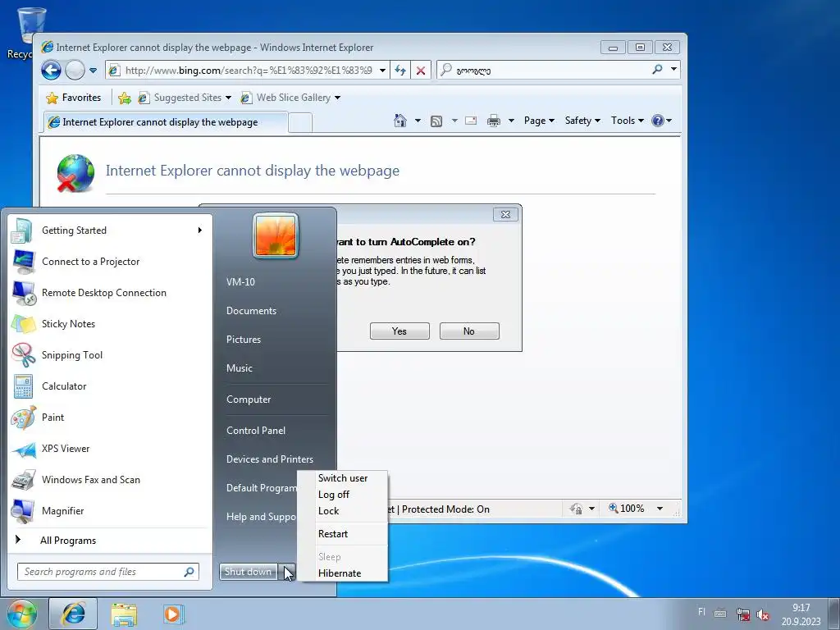Launch Remote Desktop Connection
This screenshot has height=630, width=840.
[109, 293]
